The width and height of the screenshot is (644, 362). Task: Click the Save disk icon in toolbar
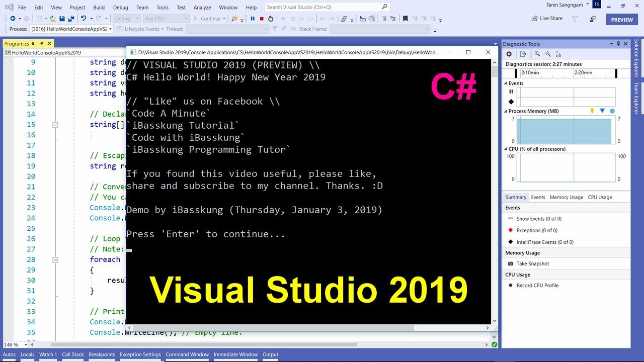[62, 19]
